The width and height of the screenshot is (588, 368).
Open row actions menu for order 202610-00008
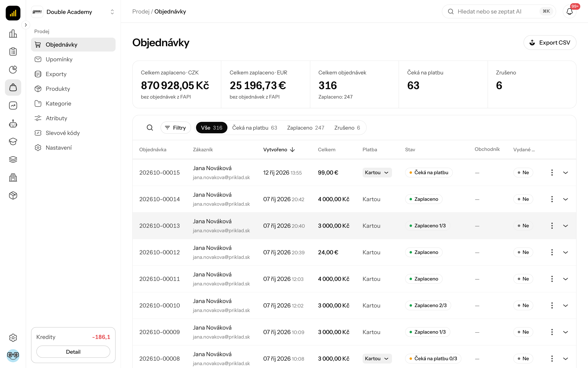pyautogui.click(x=552, y=359)
